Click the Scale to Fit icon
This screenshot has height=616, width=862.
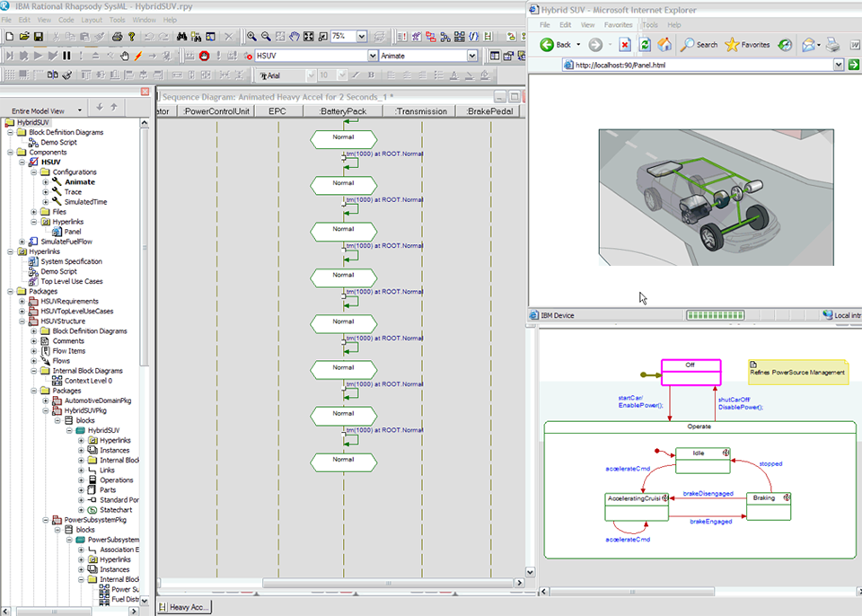pos(309,36)
